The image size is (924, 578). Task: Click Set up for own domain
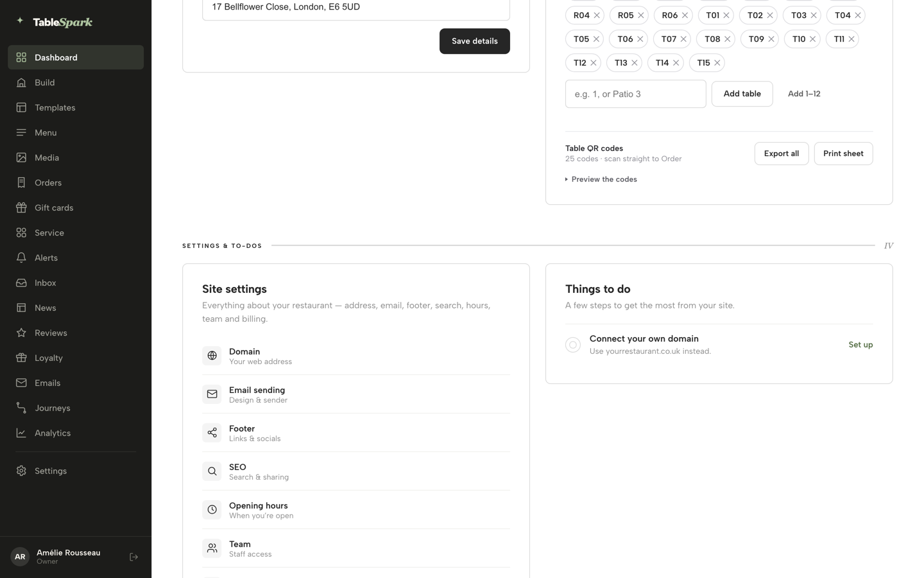pyautogui.click(x=860, y=345)
